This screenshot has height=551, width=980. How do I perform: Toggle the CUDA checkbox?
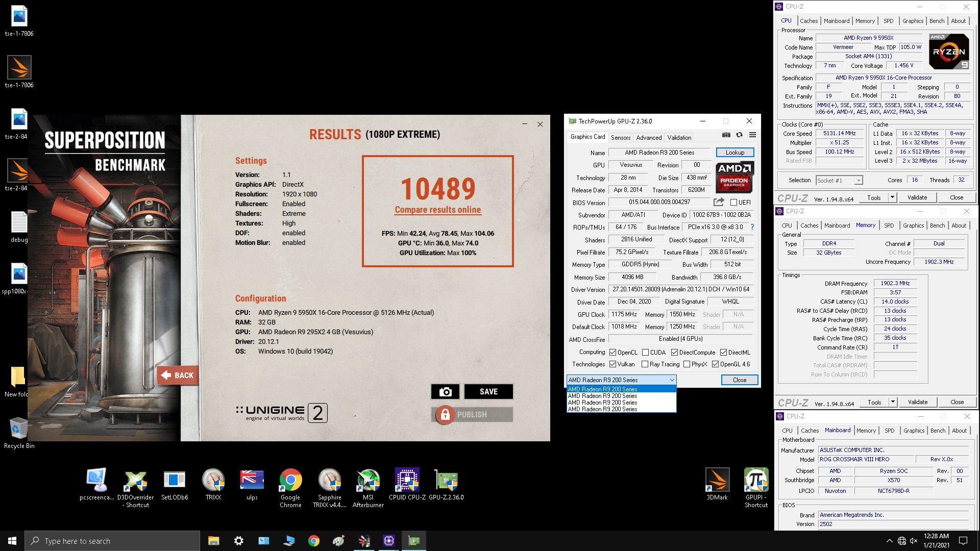pos(645,353)
